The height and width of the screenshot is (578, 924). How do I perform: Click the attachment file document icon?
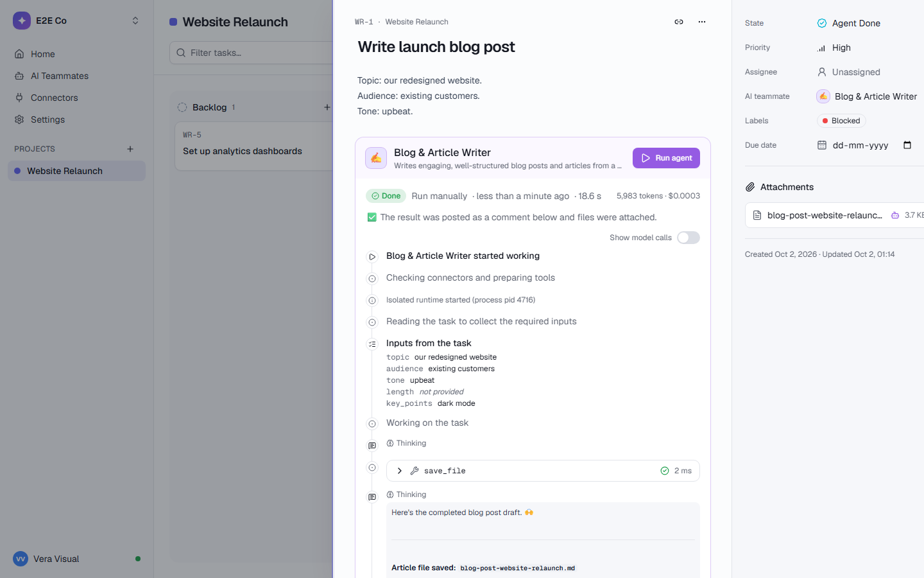tap(757, 215)
